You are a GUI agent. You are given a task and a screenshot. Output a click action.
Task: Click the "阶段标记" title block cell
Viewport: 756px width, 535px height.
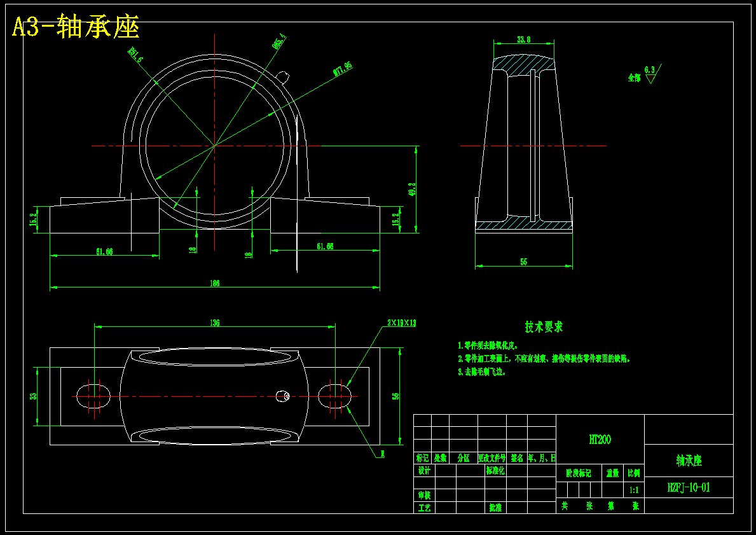579,474
